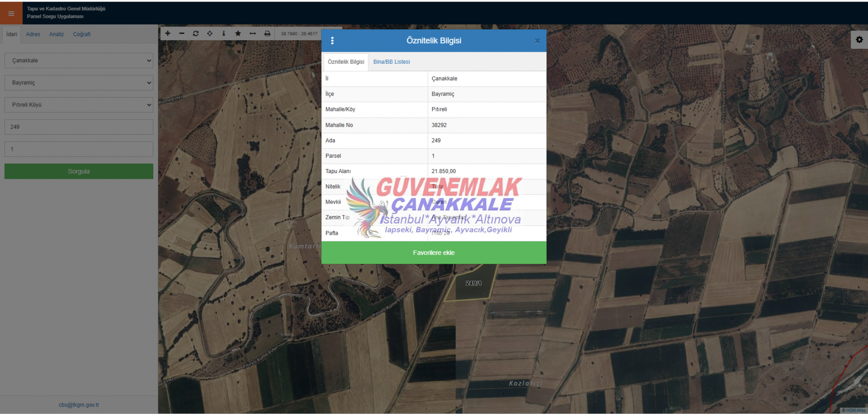Screen dimensions: 868x414
Task: Print the map using printer icon
Action: tap(267, 34)
